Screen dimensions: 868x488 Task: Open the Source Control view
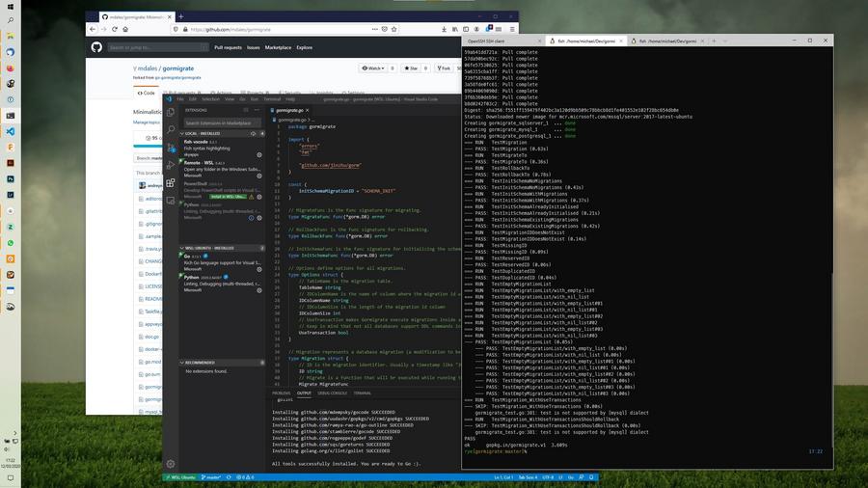[171, 147]
